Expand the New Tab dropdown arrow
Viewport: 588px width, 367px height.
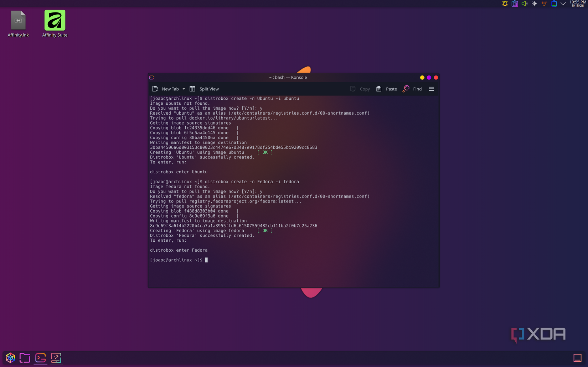(x=184, y=89)
